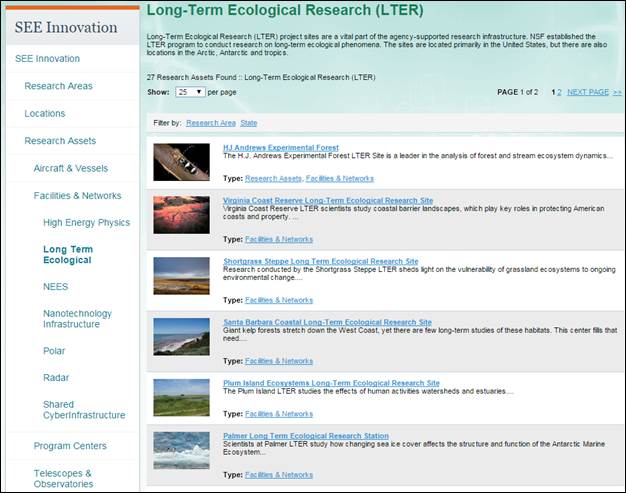Open the per page count dropdown
Image resolution: width=626 pixels, height=493 pixels.
coord(190,92)
